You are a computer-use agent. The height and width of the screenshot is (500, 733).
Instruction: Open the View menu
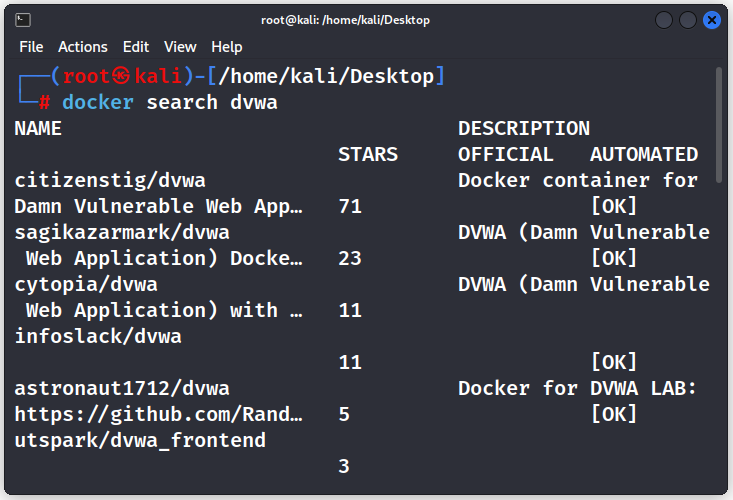tap(180, 47)
